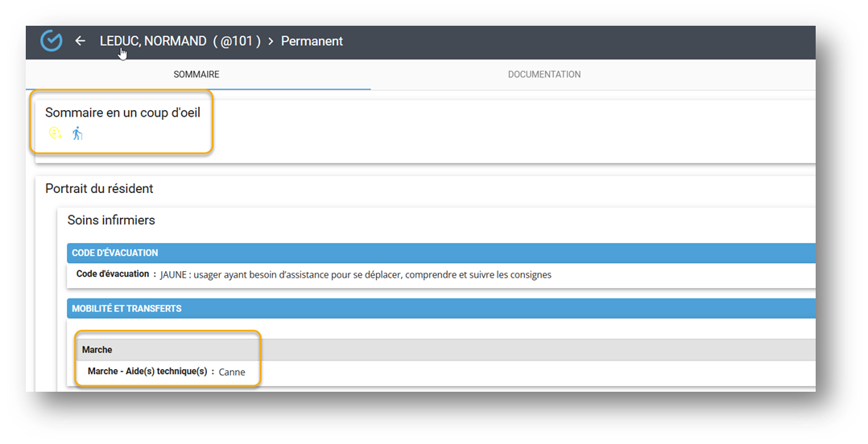
Task: Click the JAUNE evacuation code description
Action: pyautogui.click(x=356, y=274)
